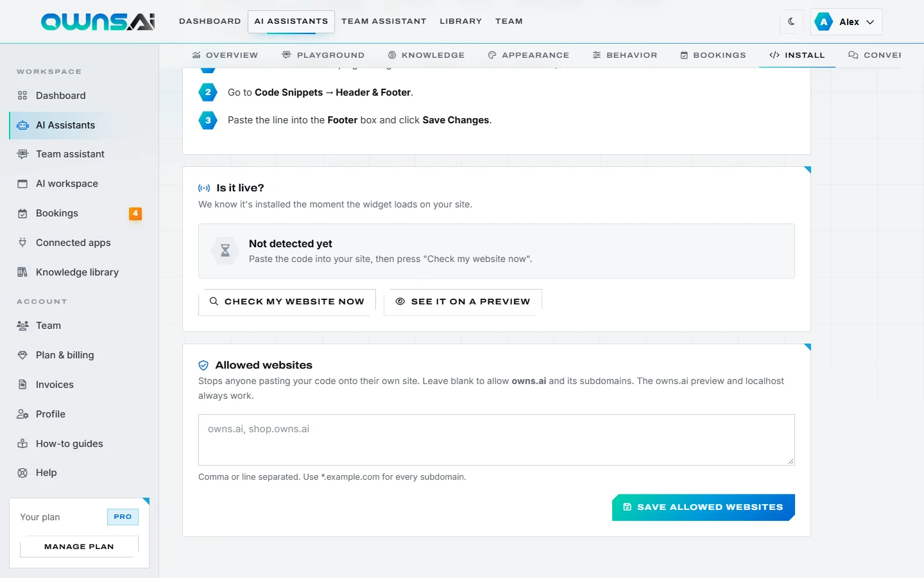Image resolution: width=924 pixels, height=578 pixels.
Task: Open Library from top navigation
Action: pos(461,21)
